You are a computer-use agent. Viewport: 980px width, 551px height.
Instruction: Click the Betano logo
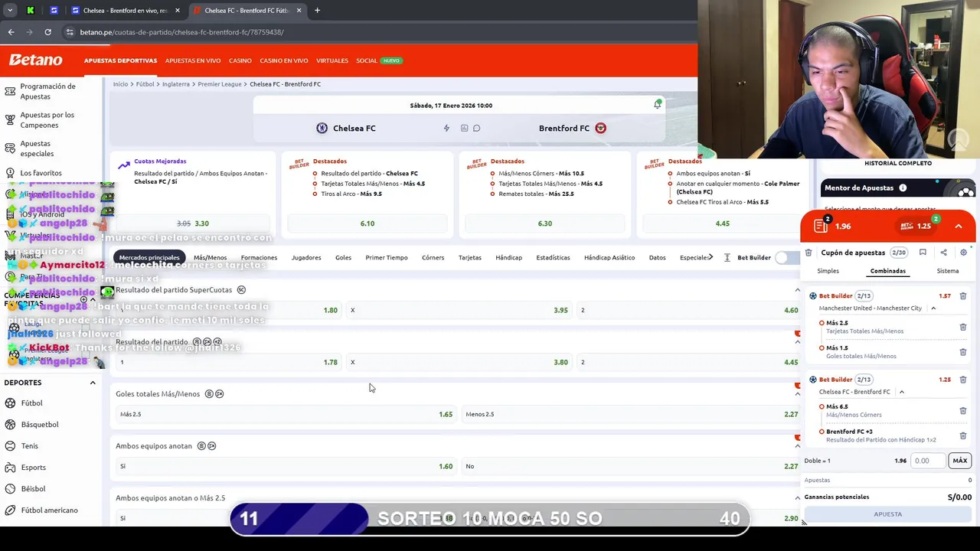pos(35,60)
